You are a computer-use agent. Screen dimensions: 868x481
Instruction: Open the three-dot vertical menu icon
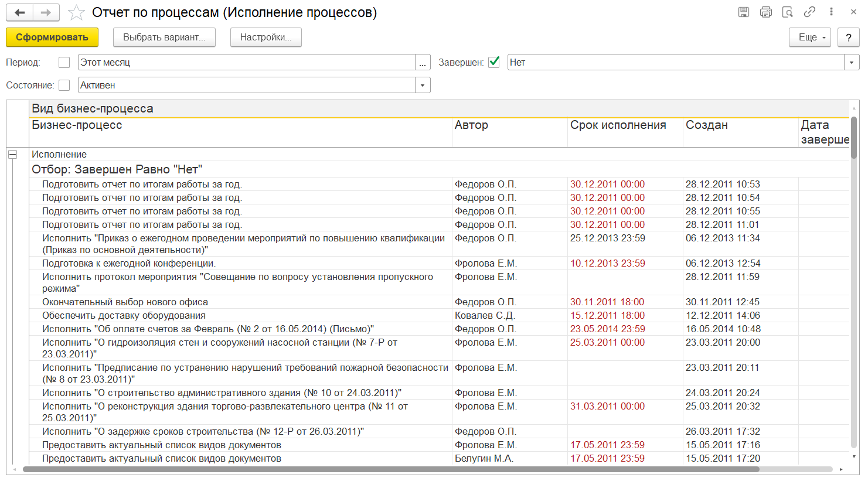[831, 12]
